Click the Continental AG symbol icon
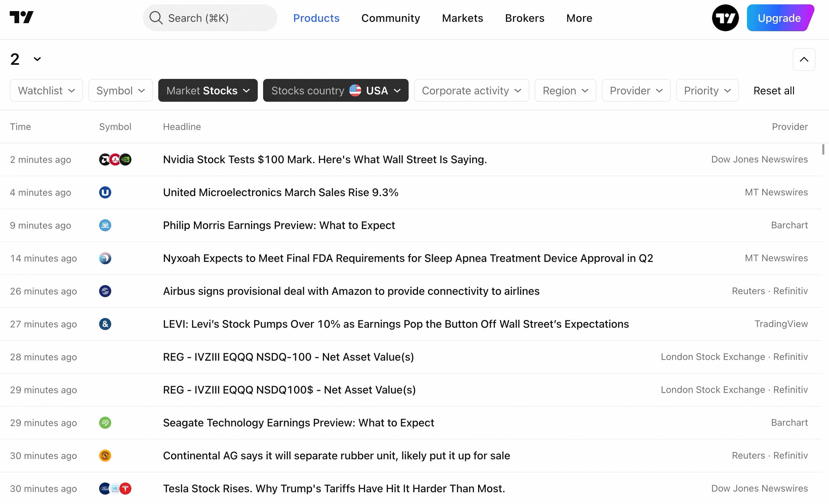This screenshot has height=504, width=829. pyautogui.click(x=105, y=456)
